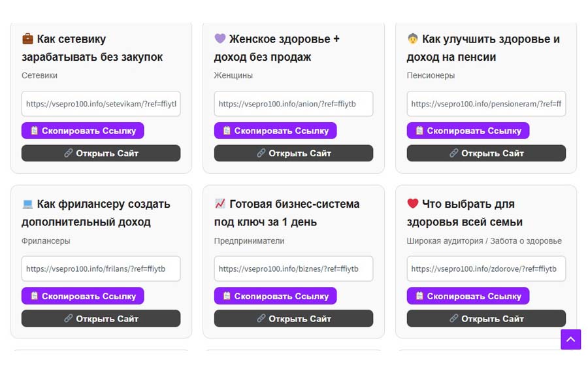Copy the Женщины card referral link
The height and width of the screenshot is (392, 588).
[275, 131]
